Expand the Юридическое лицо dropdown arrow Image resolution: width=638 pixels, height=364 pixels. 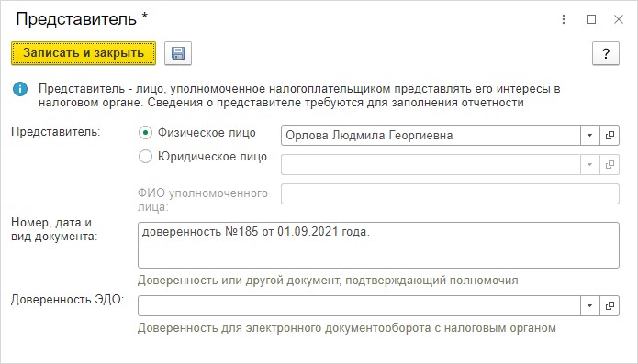(x=590, y=164)
